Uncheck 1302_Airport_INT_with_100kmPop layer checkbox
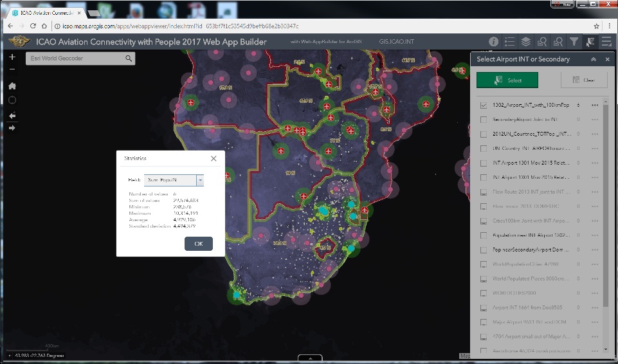The width and height of the screenshot is (618, 364). 484,105
